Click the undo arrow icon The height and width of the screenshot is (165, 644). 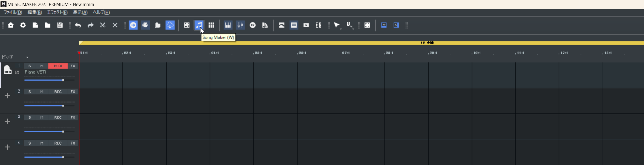point(78,25)
